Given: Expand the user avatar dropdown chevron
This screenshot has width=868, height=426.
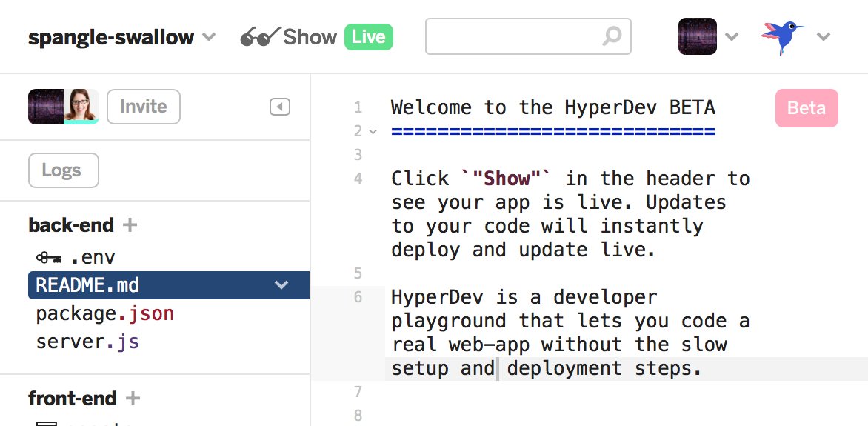Looking at the screenshot, I should click(732, 37).
